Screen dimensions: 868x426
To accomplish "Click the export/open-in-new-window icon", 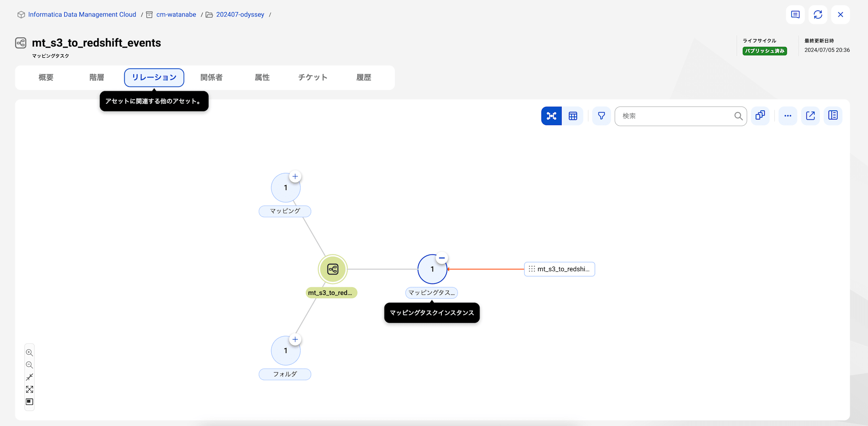I will tap(810, 116).
